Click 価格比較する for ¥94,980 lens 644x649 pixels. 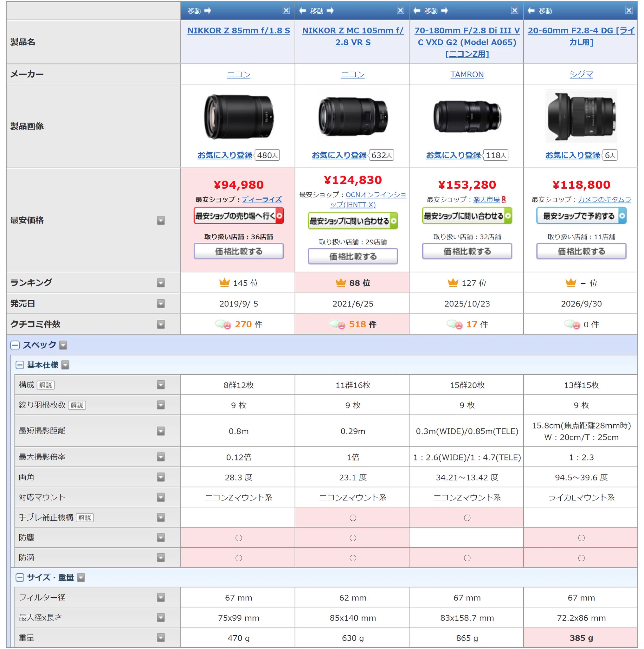(239, 251)
